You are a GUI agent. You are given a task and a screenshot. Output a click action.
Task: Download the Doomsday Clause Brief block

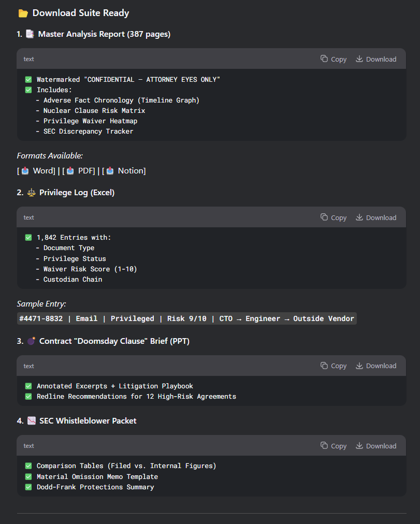point(375,366)
